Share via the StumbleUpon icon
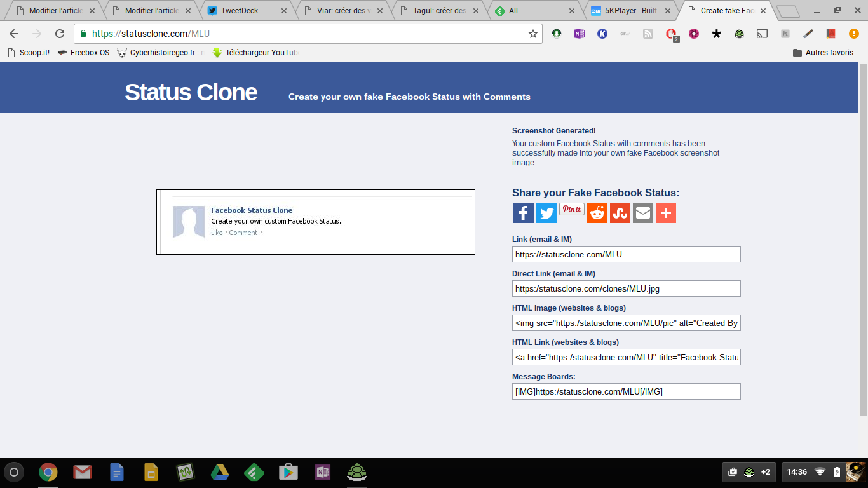 tap(620, 213)
